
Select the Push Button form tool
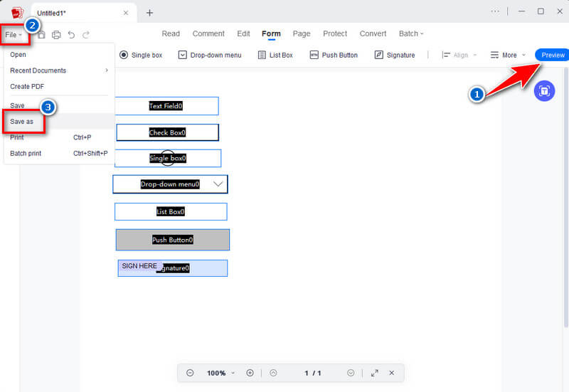334,55
